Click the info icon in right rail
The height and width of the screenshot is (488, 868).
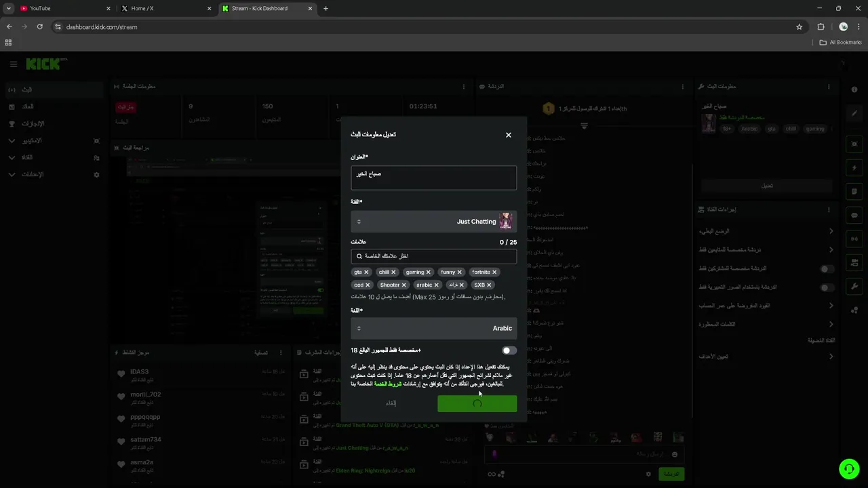[x=854, y=89]
